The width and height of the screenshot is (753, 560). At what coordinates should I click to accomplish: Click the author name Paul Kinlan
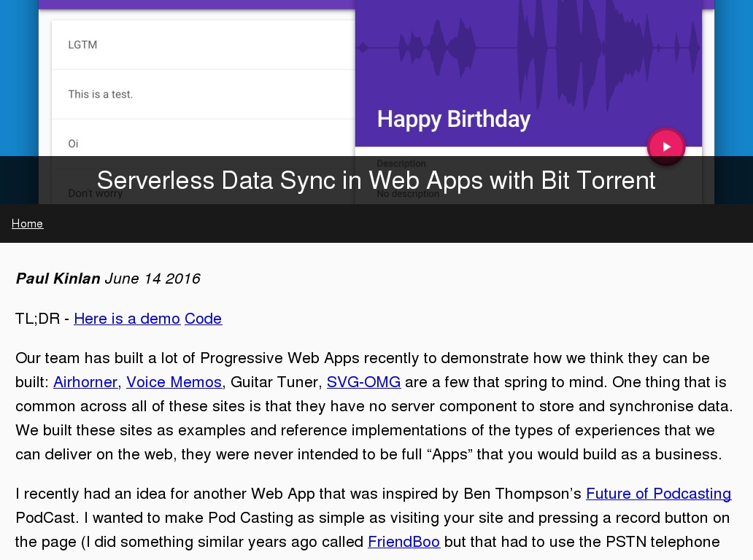58,279
